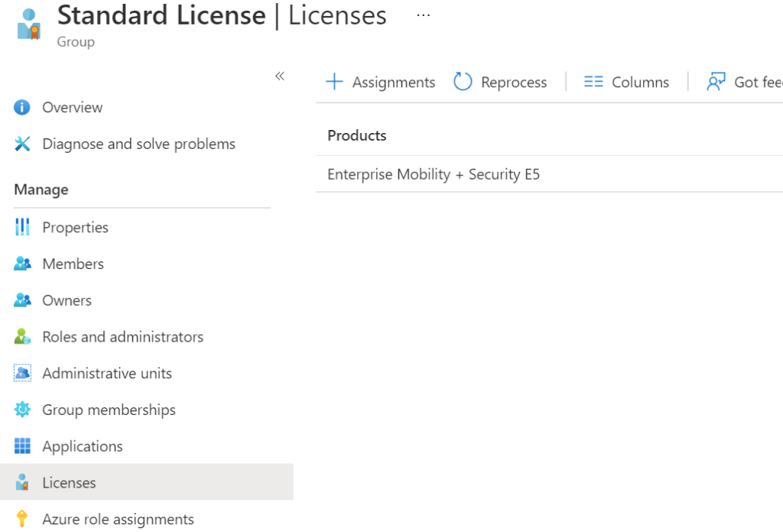Click the Properties bars icon
This screenshot has width=783, height=532.
click(22, 227)
